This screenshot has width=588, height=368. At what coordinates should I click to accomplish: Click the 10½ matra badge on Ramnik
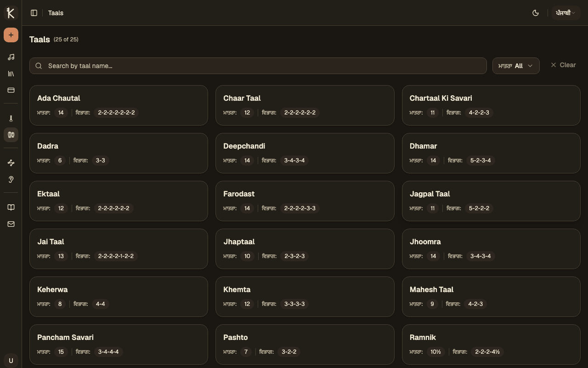point(435,352)
